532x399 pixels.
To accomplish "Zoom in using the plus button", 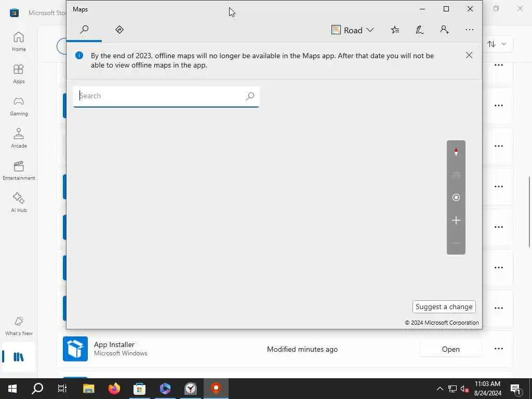I will point(456,220).
